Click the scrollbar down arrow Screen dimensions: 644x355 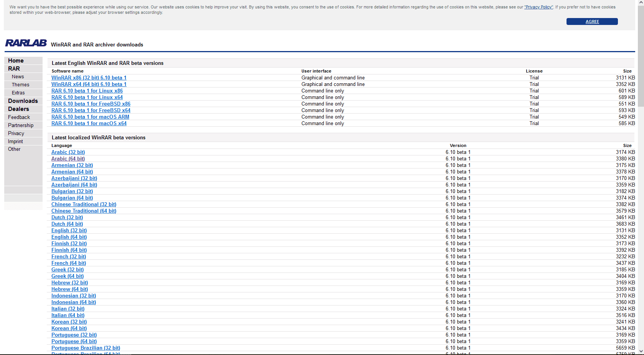[x=641, y=351]
